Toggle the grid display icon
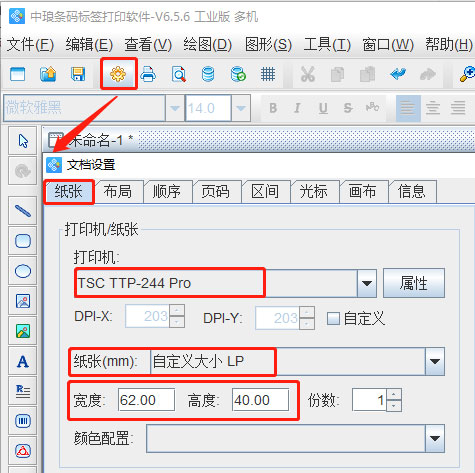 pos(268,74)
